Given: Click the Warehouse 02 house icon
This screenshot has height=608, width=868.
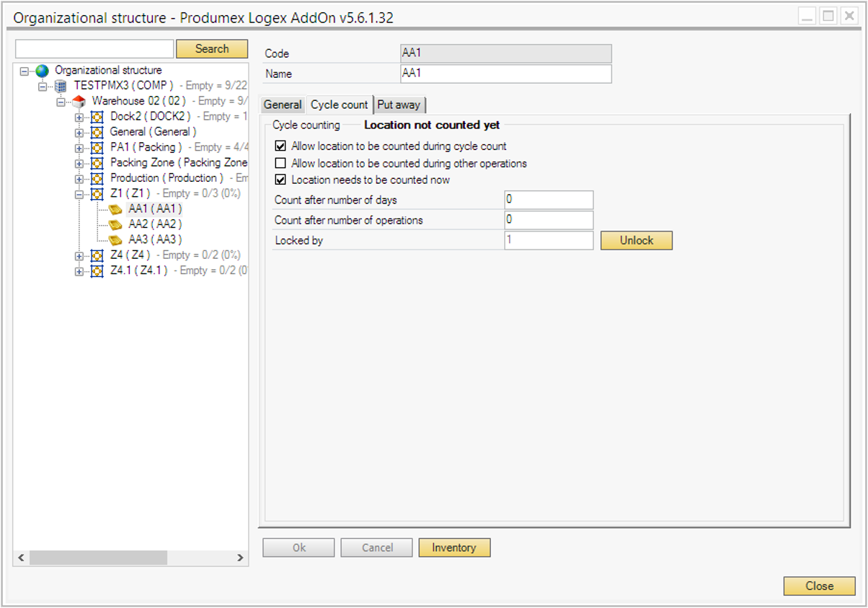Looking at the screenshot, I should 79,102.
